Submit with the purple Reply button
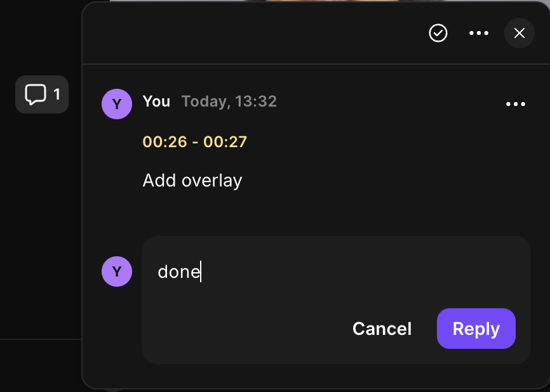 [x=476, y=329]
